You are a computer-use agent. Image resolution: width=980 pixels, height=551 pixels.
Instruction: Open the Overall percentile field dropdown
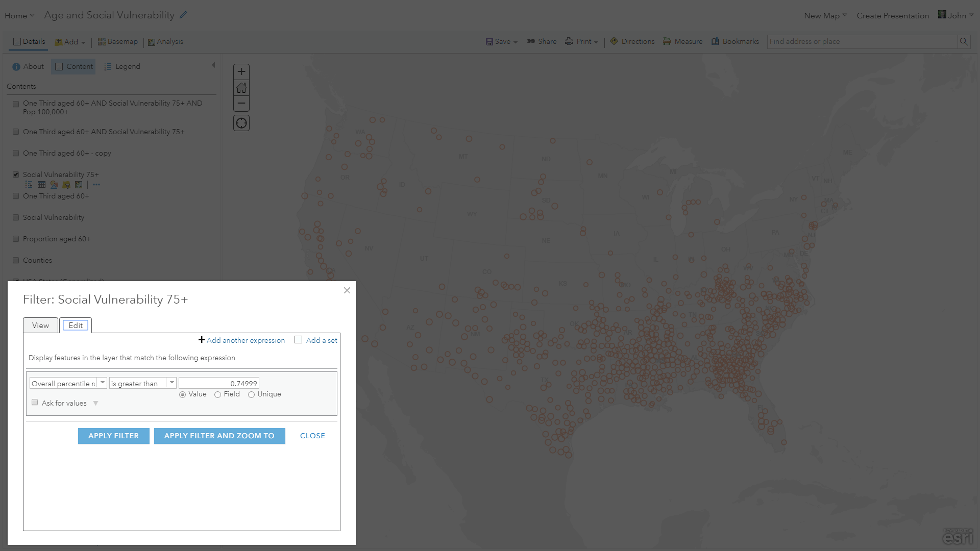[103, 383]
